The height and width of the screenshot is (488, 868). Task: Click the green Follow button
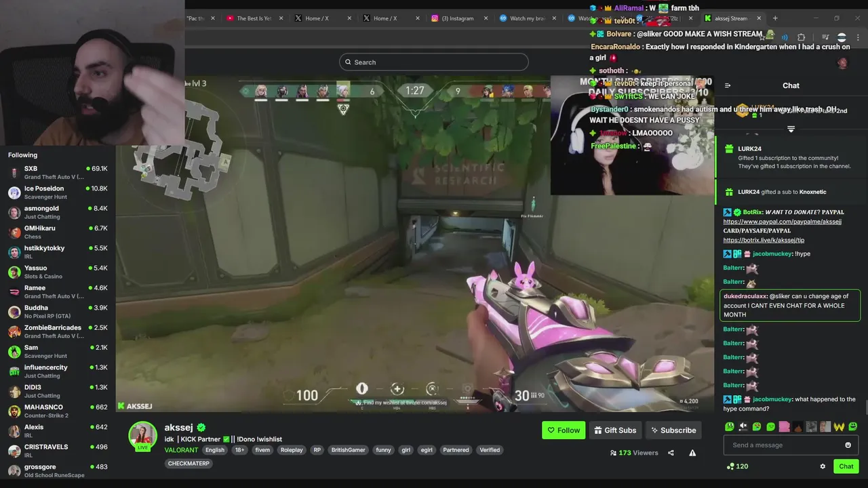[x=564, y=430]
